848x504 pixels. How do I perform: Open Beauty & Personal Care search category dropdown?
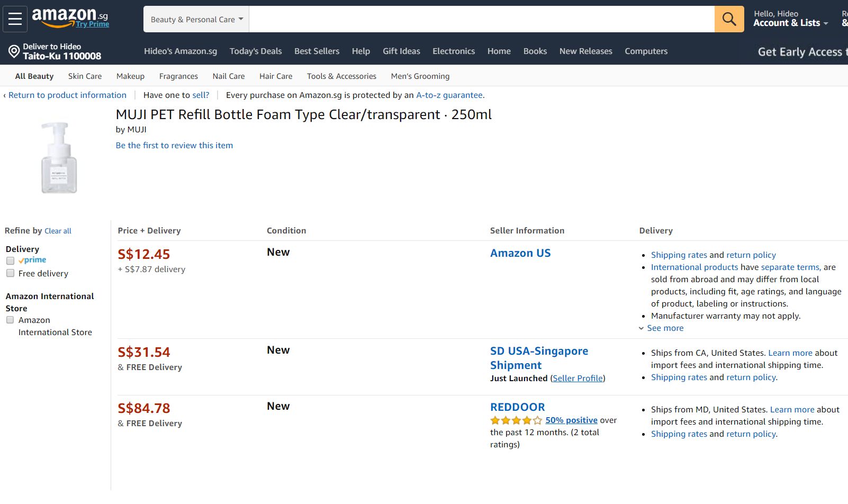click(196, 19)
